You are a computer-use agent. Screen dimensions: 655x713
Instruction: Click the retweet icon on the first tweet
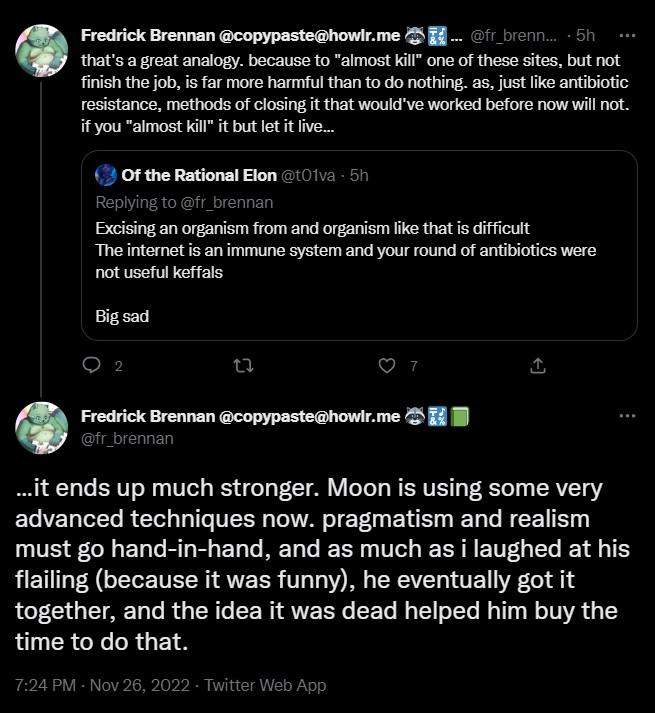[241, 366]
